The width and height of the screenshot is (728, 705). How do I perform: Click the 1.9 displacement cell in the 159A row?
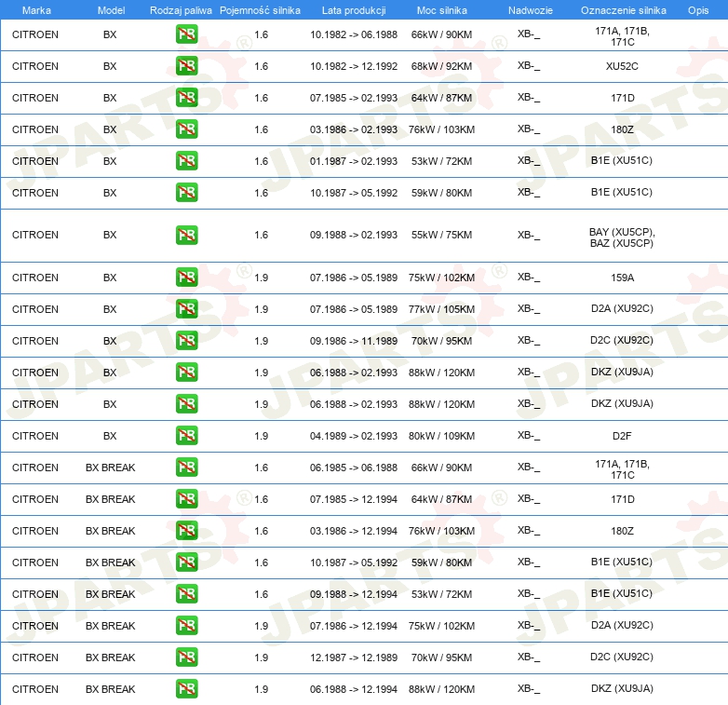tap(262, 278)
